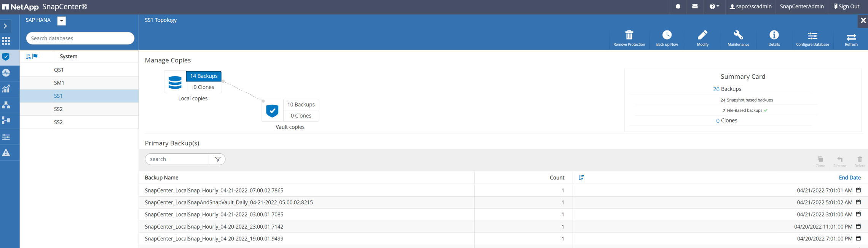Open the Dashboard grid icon
The width and height of the screenshot is (868, 248).
coord(6,41)
